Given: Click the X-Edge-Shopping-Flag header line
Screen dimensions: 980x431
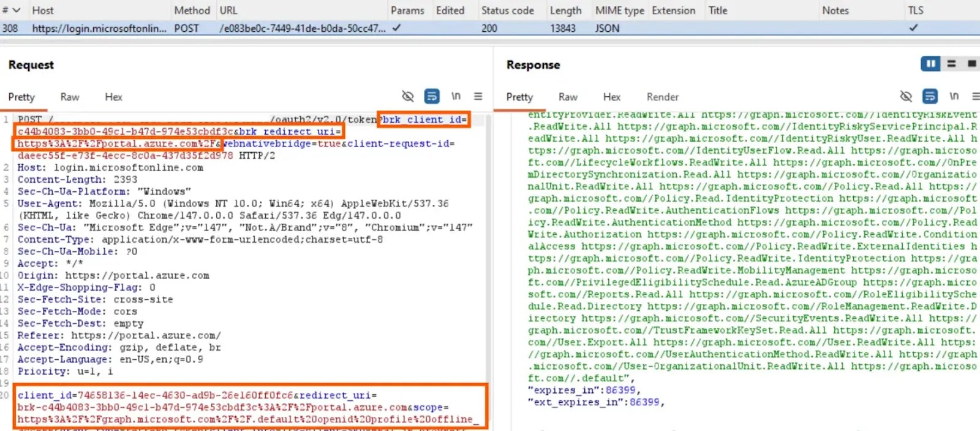Looking at the screenshot, I should [x=86, y=288].
